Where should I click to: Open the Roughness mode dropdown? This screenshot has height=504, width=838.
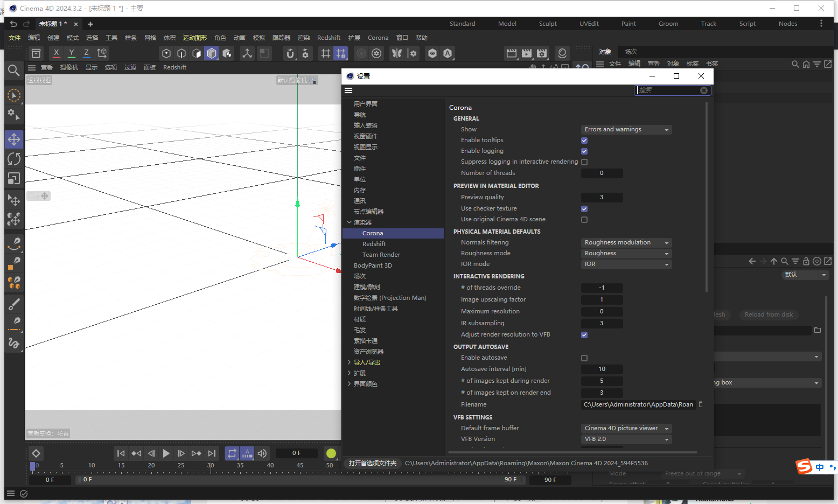(x=626, y=254)
